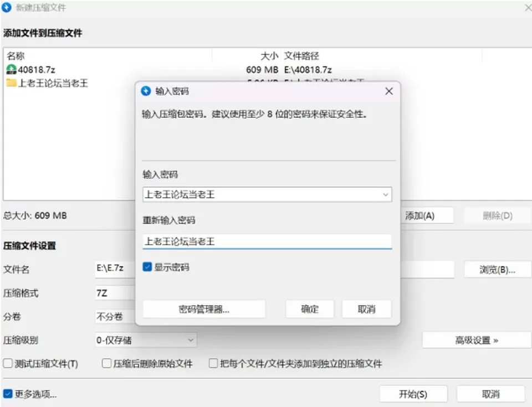
Task: Click the 输入密码 password input field
Action: tap(267, 194)
